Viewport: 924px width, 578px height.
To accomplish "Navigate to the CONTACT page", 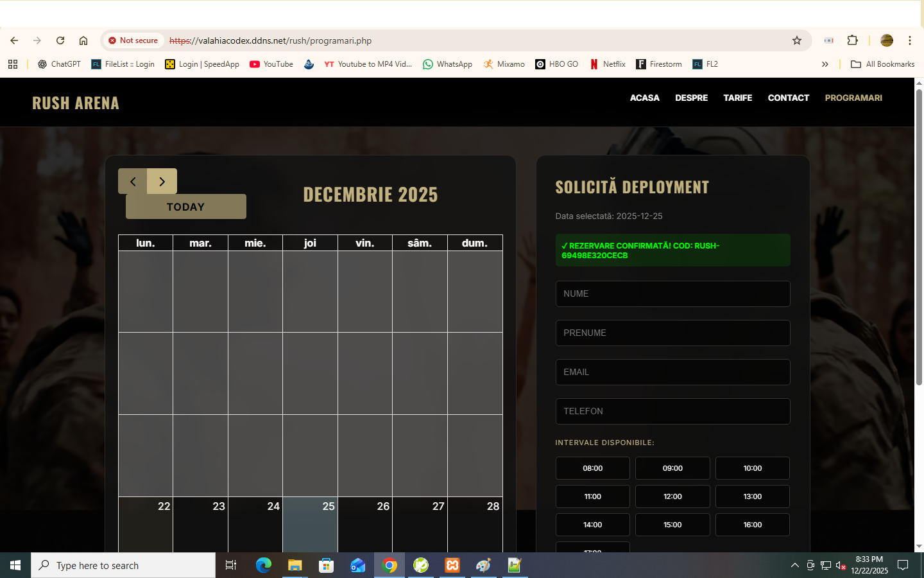I will tap(788, 98).
